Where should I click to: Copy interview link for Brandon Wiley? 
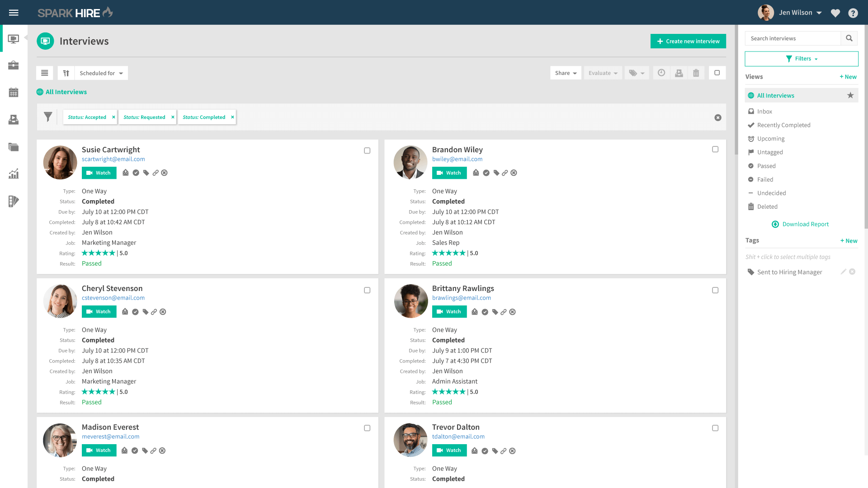(505, 173)
